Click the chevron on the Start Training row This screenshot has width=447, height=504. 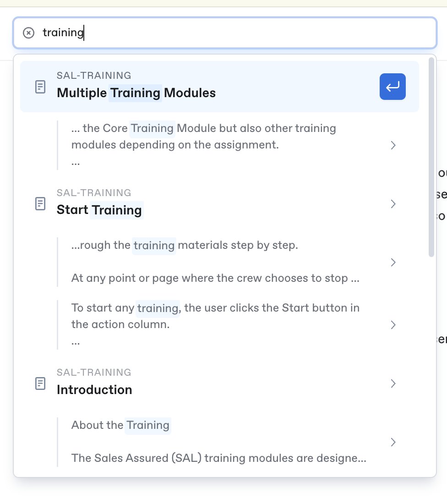click(x=393, y=204)
